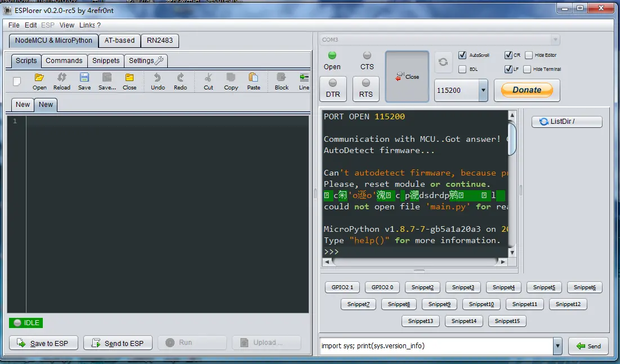620x364 pixels.
Task: Click the IDLE status indicator
Action: click(x=26, y=323)
